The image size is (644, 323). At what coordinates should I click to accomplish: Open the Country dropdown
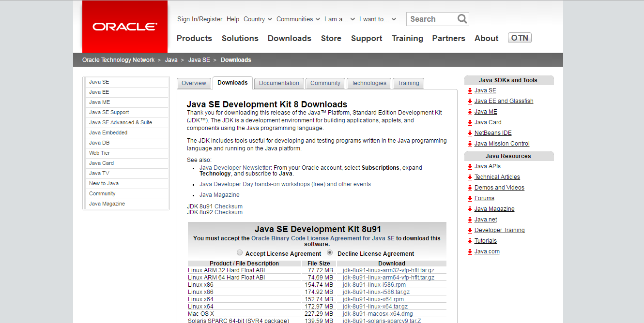[x=257, y=19]
